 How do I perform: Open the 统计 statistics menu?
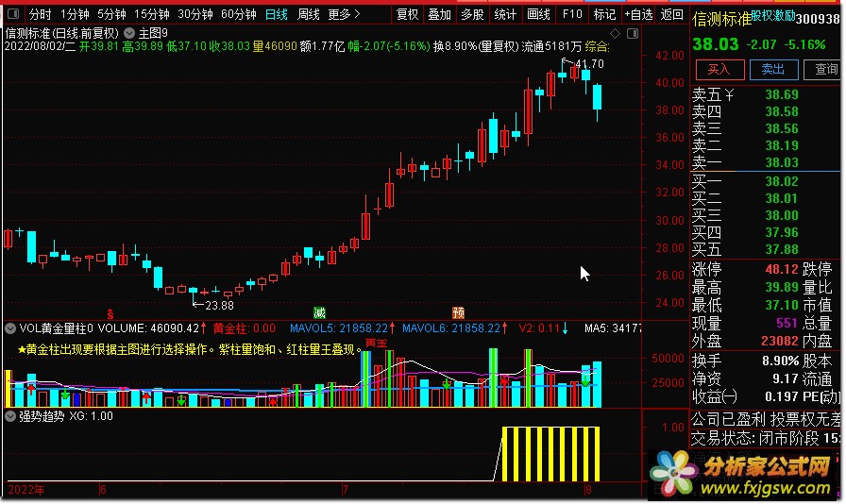point(505,14)
